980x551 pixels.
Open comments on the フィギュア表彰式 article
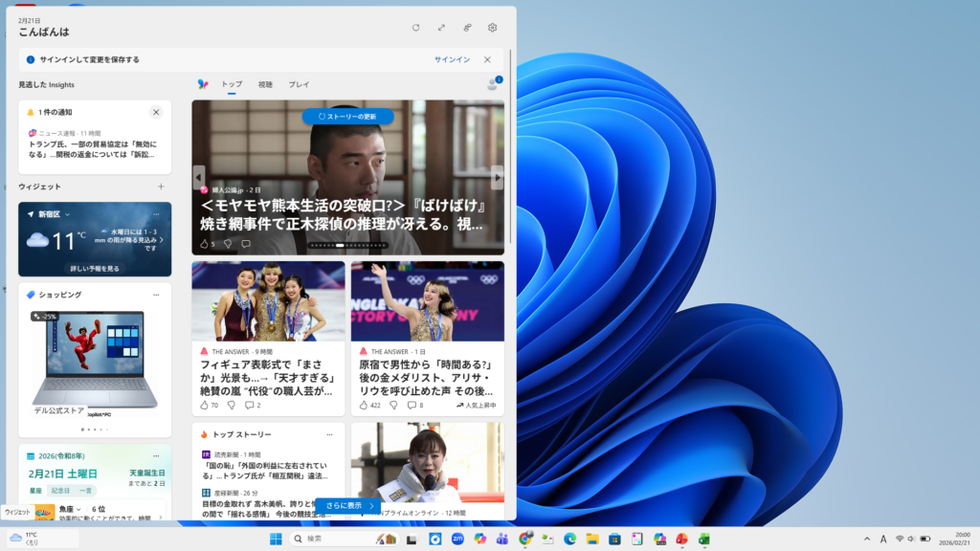(248, 406)
